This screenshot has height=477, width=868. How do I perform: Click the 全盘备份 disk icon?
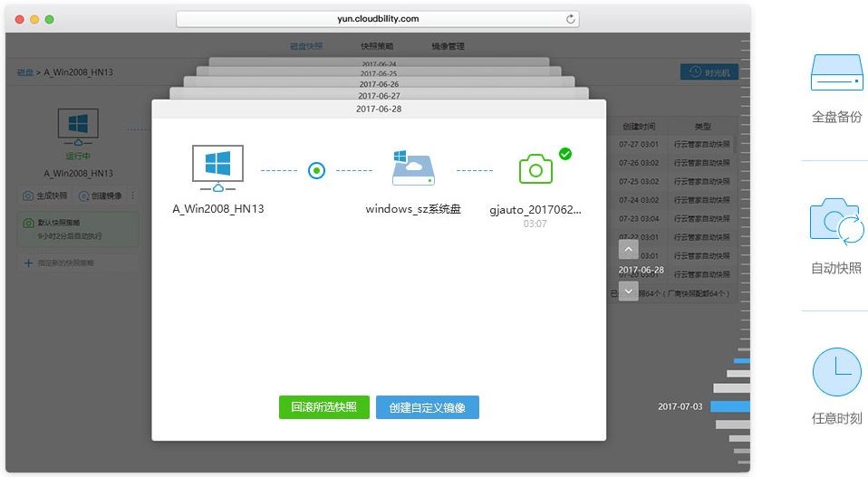tap(836, 72)
